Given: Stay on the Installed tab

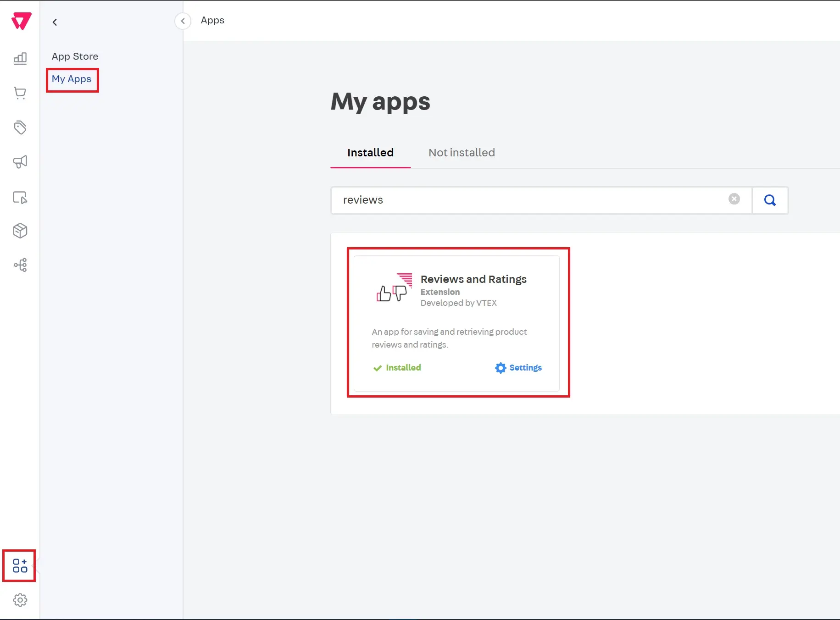Looking at the screenshot, I should 370,153.
